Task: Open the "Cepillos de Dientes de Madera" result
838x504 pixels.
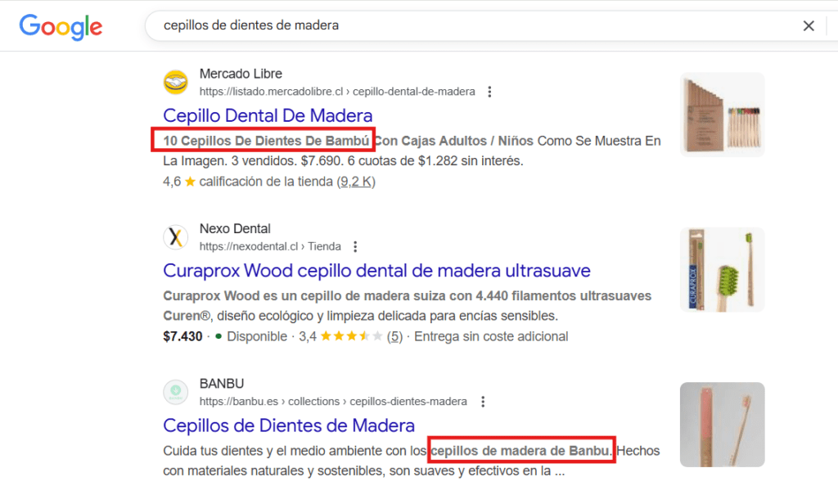Action: 289,425
